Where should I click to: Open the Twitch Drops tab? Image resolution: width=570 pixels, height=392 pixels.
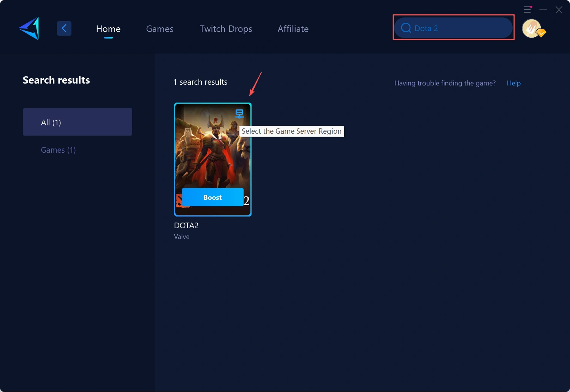tap(226, 28)
